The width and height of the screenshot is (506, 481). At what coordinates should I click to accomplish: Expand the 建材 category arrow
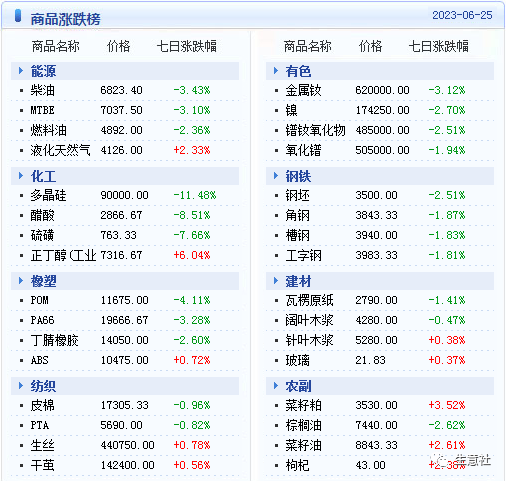click(x=276, y=281)
